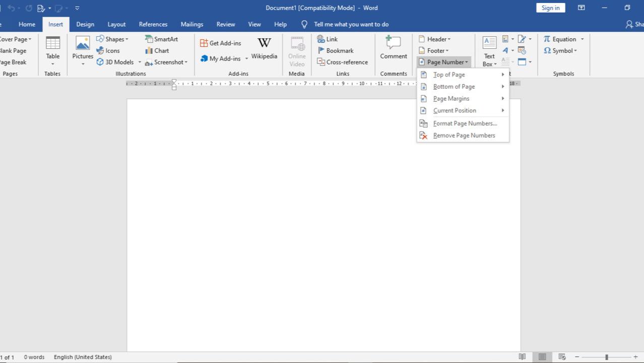The height and width of the screenshot is (363, 644).
Task: Select Bottom of Page menu entry
Action: pos(454,87)
